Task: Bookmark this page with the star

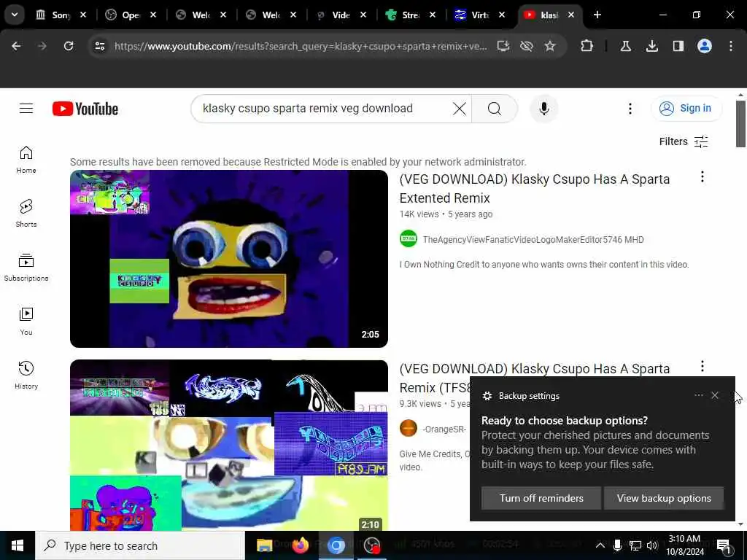Action: [x=550, y=46]
